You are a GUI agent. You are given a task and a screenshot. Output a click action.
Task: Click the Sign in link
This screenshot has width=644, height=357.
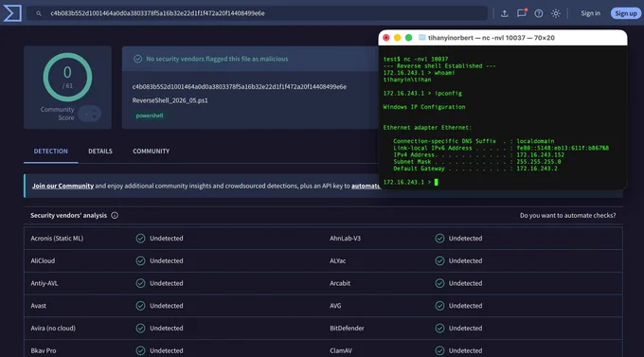tap(591, 13)
